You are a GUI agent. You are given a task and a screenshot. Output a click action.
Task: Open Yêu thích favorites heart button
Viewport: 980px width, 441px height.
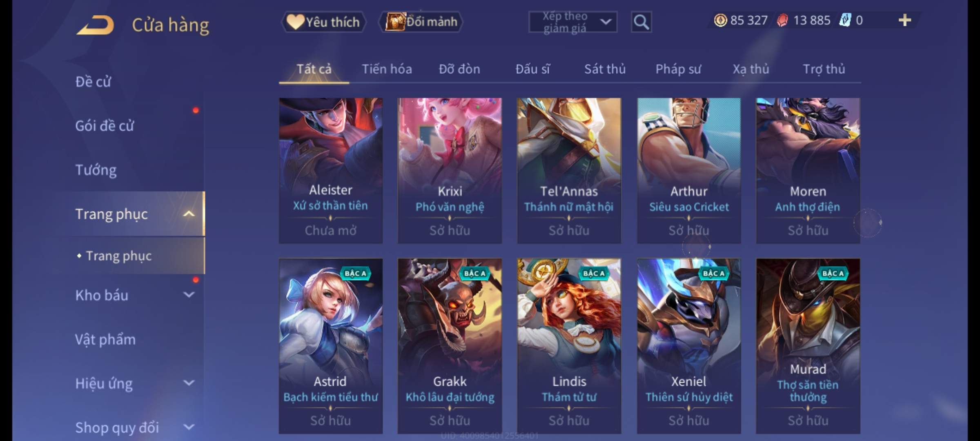[323, 22]
